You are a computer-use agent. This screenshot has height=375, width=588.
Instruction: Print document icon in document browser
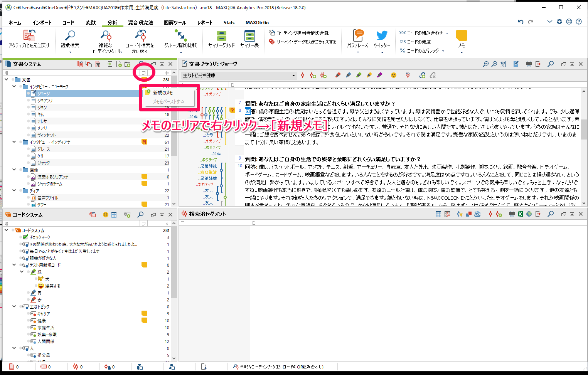(x=529, y=64)
